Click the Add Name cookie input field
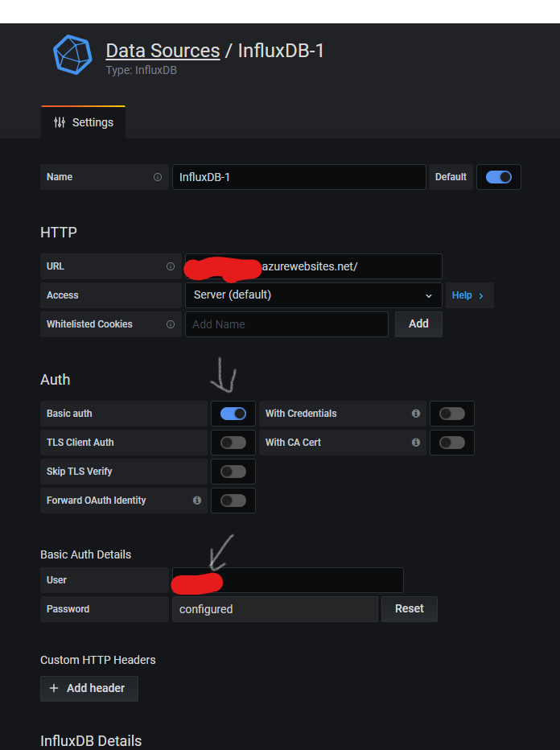The width and height of the screenshot is (560, 750). tap(286, 324)
